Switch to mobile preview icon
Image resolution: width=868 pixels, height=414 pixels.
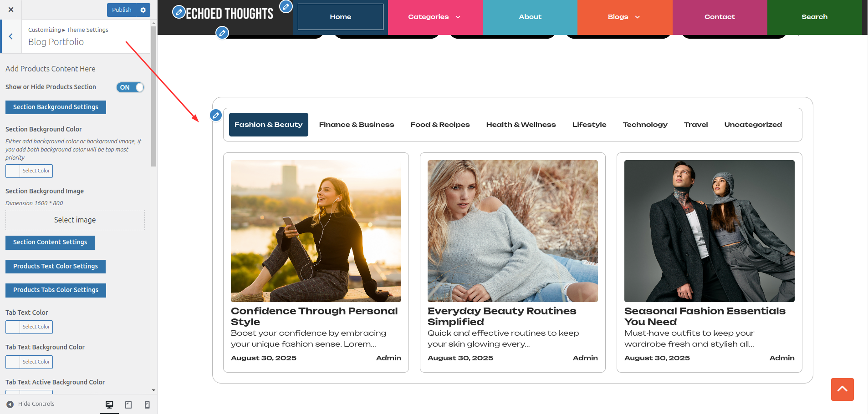[147, 404]
